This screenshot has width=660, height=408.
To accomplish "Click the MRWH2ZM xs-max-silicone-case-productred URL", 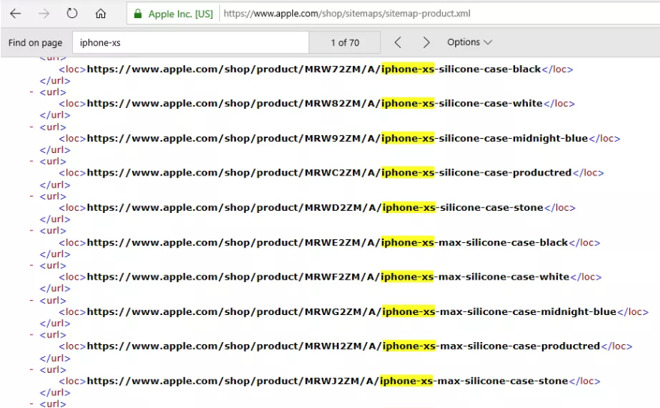I will click(x=343, y=346).
